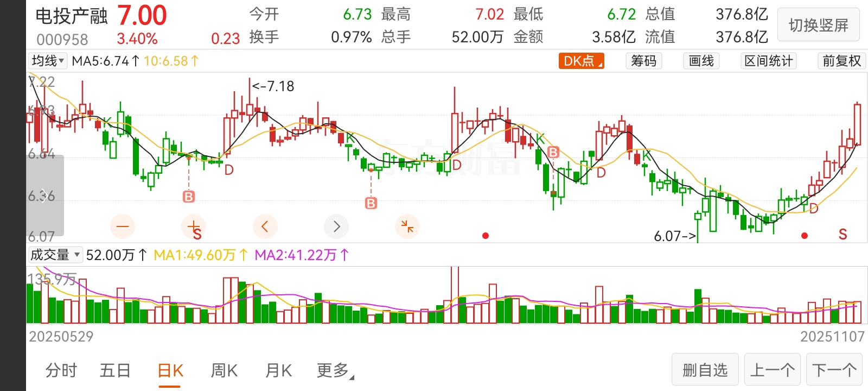This screenshot has height=391, width=868.
Task: Click the current price 7.00
Action: [142, 15]
